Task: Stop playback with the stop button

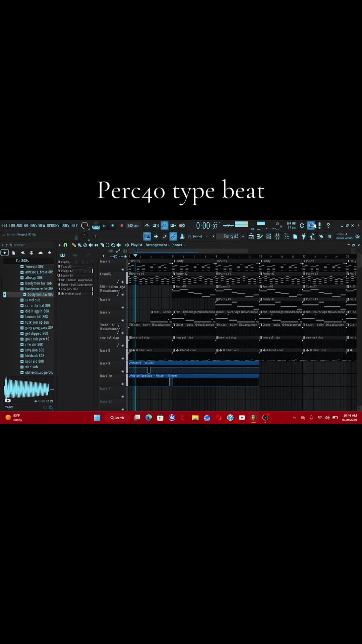Action: [x=113, y=226]
